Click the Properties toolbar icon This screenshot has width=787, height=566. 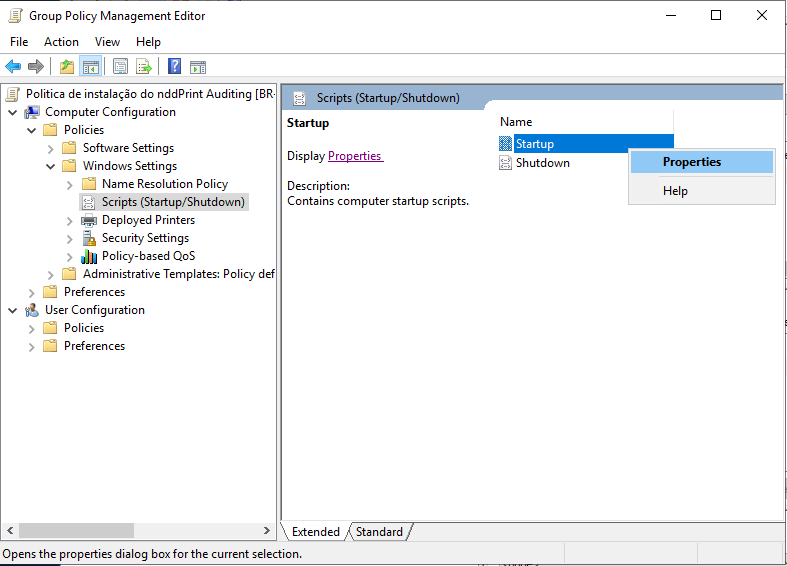(120, 67)
